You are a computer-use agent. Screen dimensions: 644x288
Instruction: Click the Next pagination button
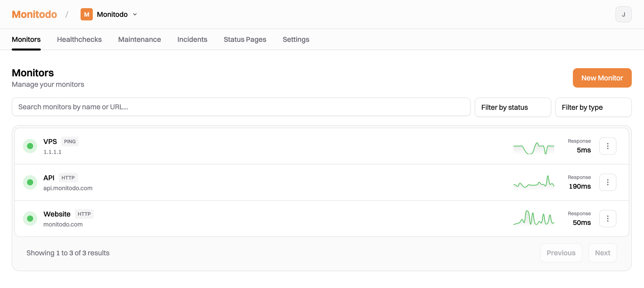(602, 253)
